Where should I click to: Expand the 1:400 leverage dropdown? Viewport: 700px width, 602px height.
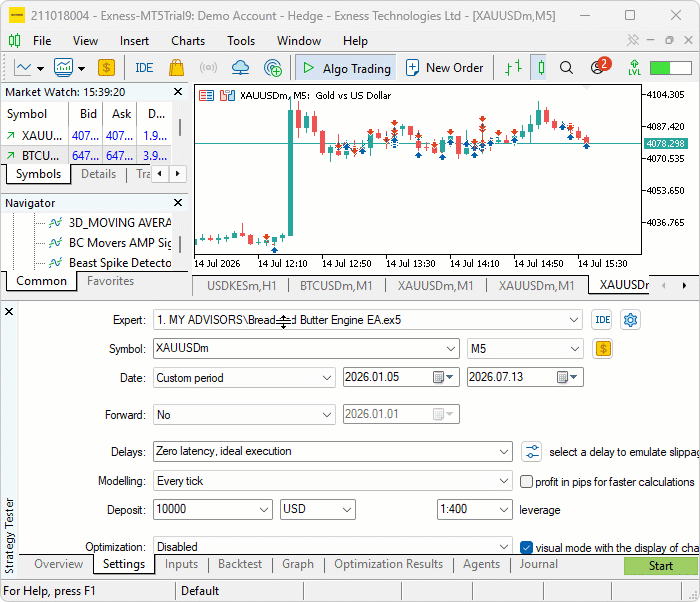tap(504, 510)
